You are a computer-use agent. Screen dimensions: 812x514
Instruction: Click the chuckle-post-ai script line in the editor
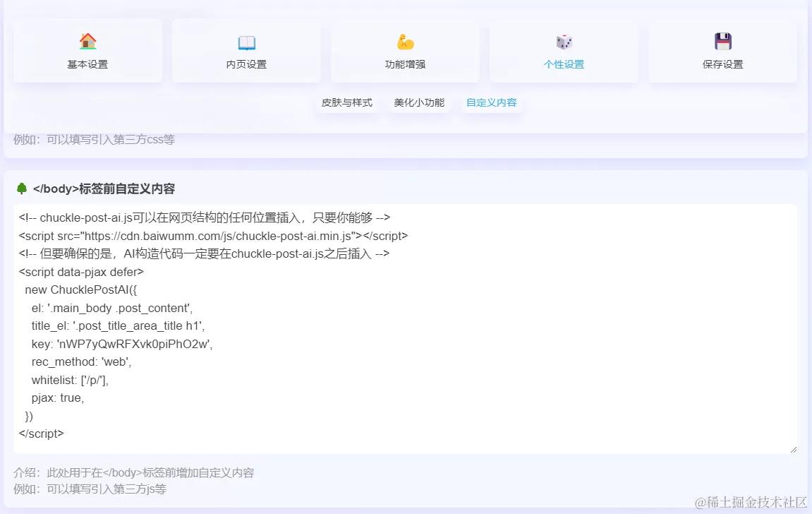point(212,235)
